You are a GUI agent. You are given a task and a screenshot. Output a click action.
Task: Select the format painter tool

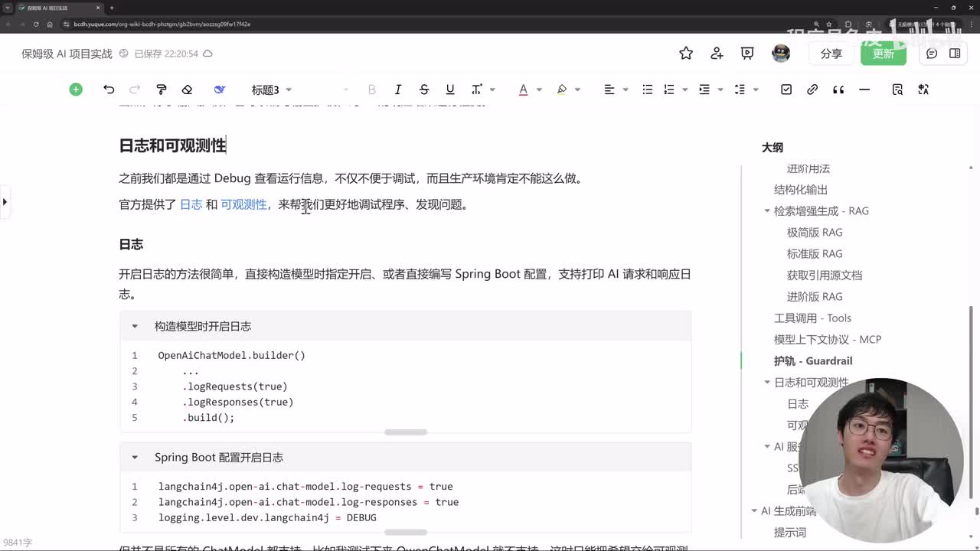[161, 90]
